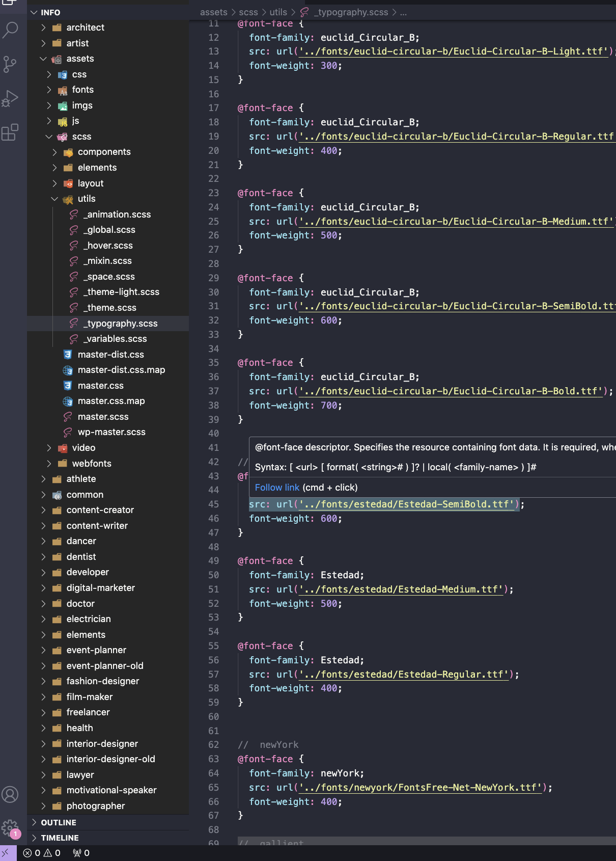Screen dimensions: 616x861
Task: Open _theme.scss file
Action: click(x=110, y=308)
